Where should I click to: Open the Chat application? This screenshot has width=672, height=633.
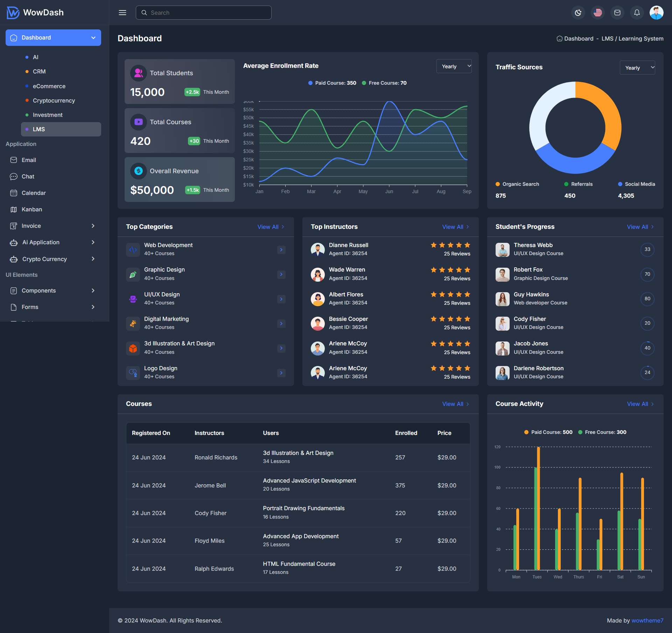28,176
